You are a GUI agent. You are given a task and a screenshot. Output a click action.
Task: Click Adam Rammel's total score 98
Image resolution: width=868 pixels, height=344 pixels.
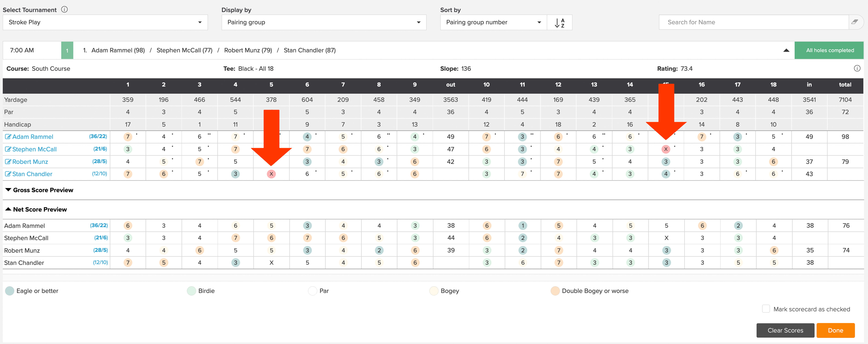845,137
